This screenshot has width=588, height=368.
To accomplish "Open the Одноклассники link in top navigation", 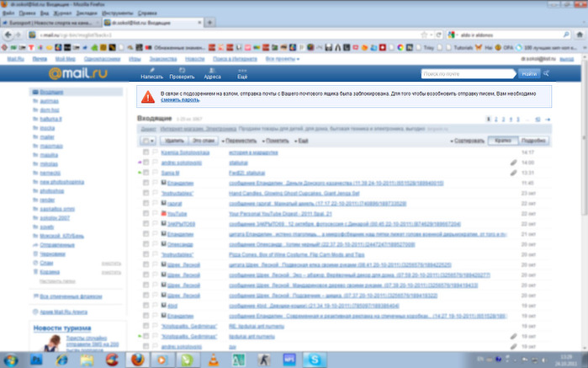I will point(102,59).
